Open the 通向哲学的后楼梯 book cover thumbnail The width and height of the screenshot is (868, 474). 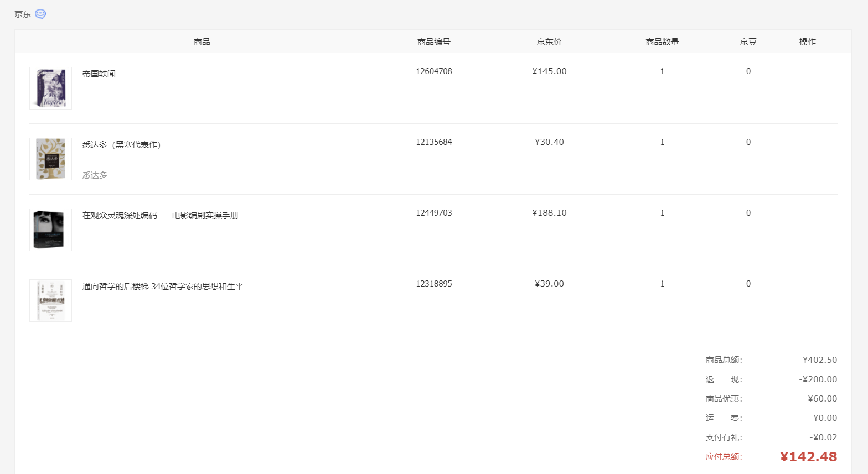50,301
